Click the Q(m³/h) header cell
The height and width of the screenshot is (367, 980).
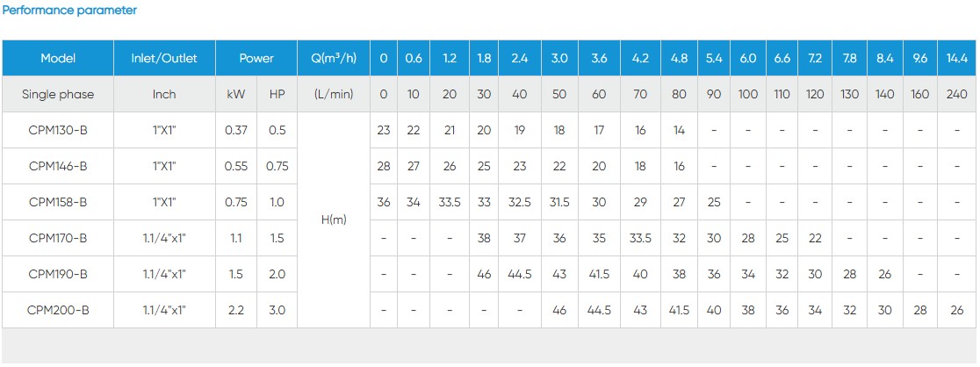334,59
